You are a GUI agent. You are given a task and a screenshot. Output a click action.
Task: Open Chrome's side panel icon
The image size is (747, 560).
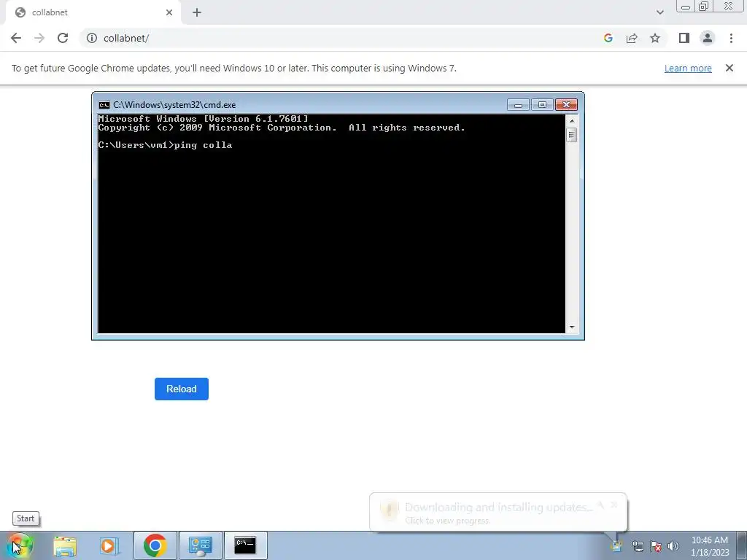click(684, 38)
